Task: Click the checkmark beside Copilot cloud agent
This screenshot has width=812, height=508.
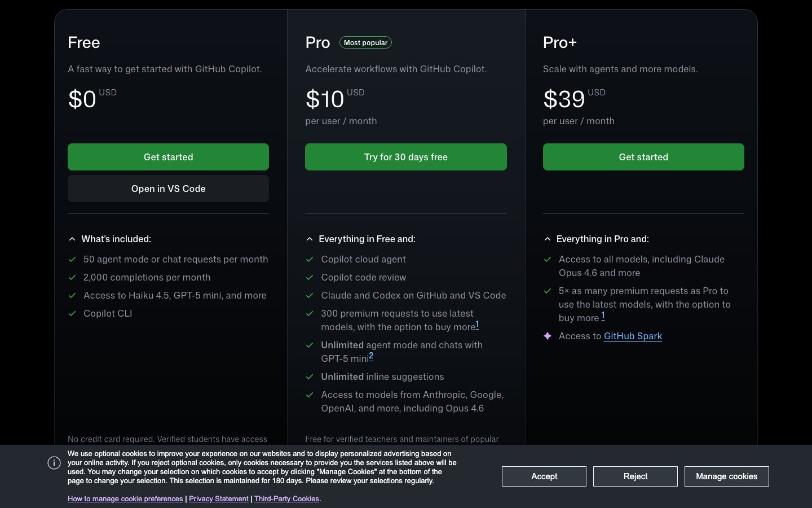Action: 310,260
